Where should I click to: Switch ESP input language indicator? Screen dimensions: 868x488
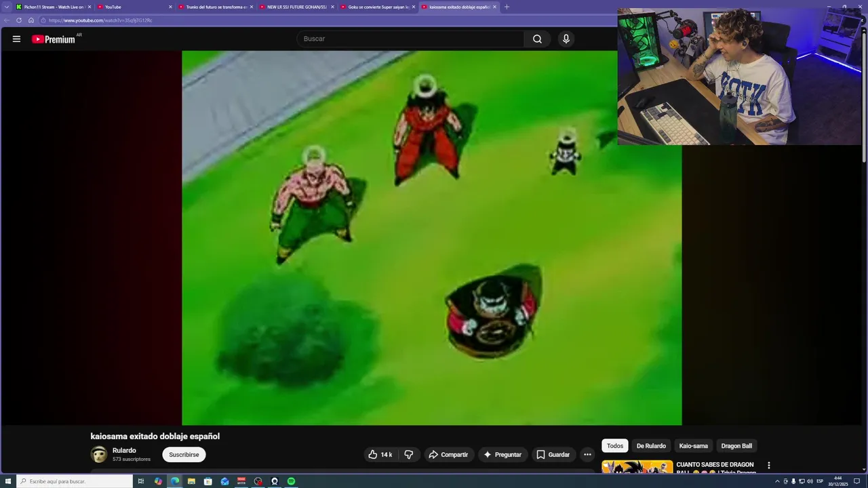tap(820, 481)
